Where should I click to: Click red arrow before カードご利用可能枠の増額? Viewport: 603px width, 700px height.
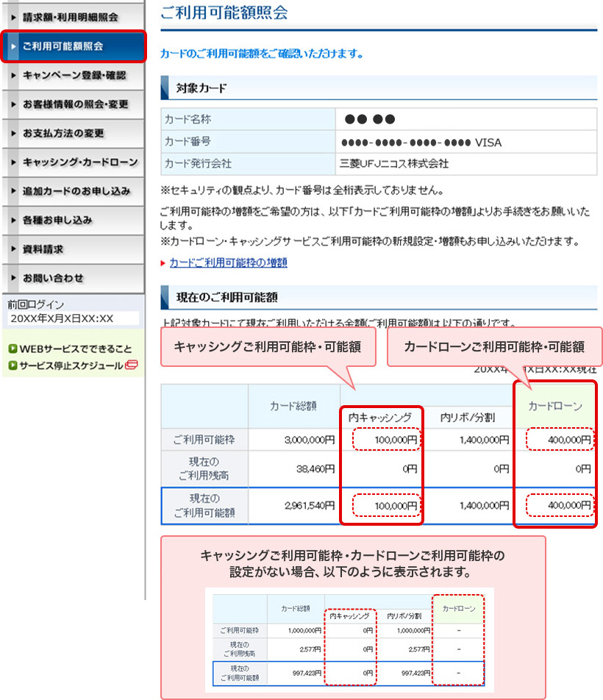(163, 262)
